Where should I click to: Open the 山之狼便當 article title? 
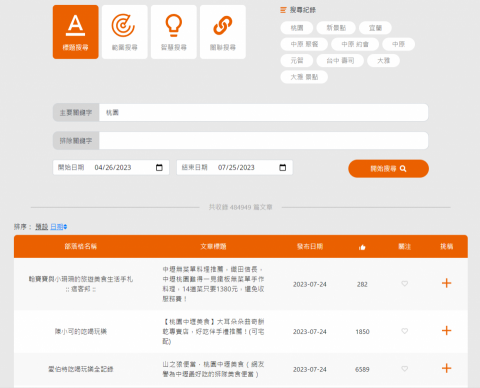point(213,369)
